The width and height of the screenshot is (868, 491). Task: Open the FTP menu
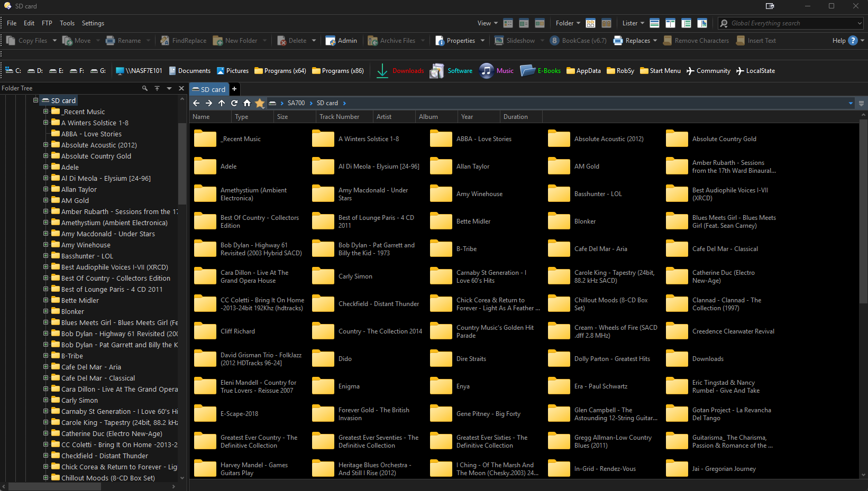coord(47,23)
